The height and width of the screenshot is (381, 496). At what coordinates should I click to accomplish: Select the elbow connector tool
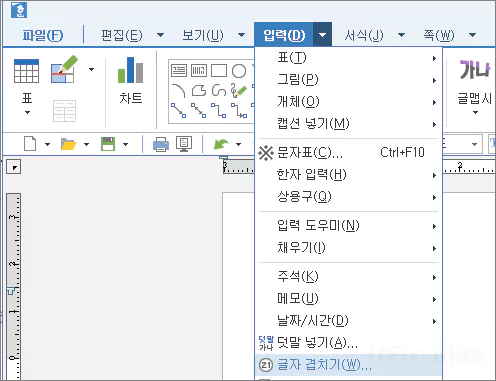219,110
